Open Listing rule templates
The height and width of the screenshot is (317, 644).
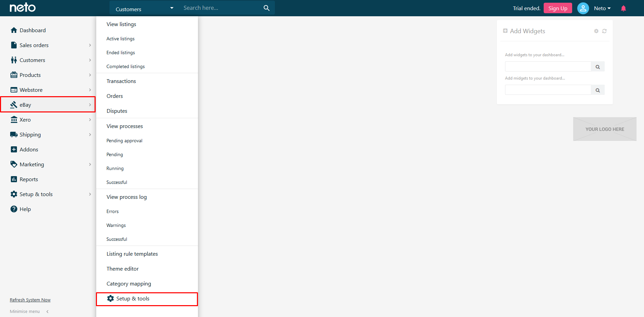(132, 254)
